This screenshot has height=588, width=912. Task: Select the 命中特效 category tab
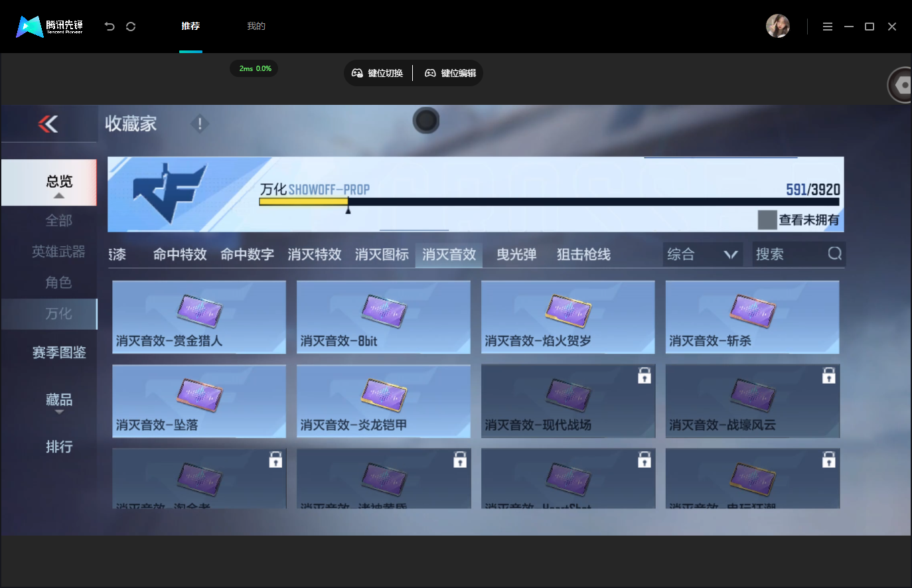tap(180, 254)
